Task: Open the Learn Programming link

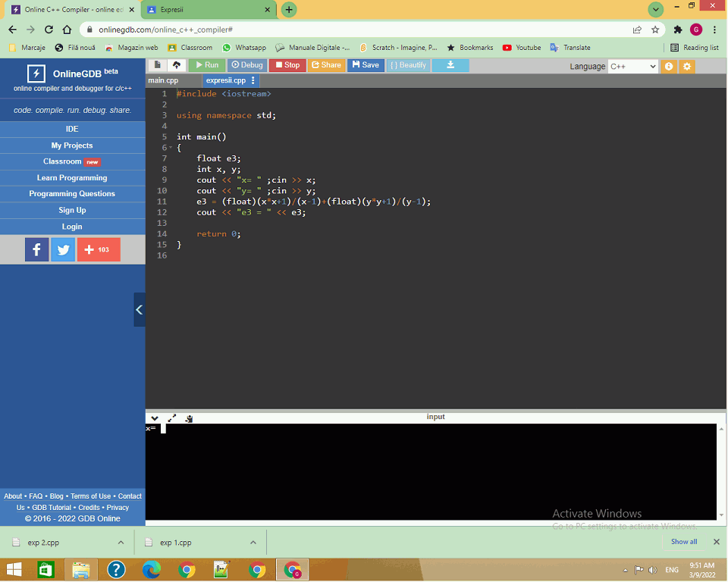Action: click(x=72, y=178)
